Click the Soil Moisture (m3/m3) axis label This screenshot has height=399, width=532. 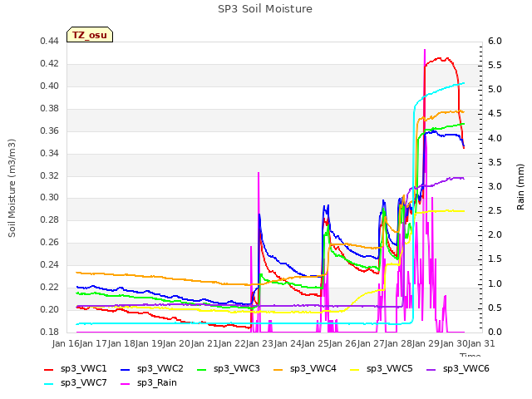[12, 188]
